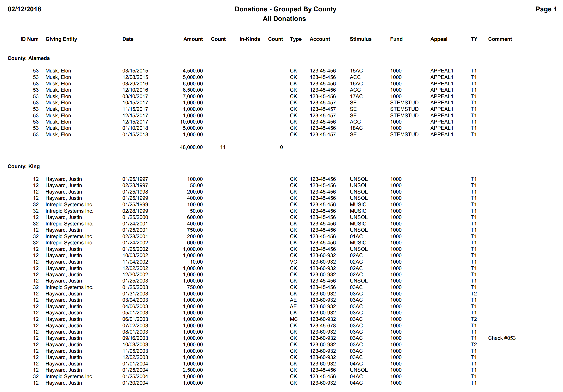Click the Check #053 comment
Viewport: 563px width, 392px height.
(502, 338)
